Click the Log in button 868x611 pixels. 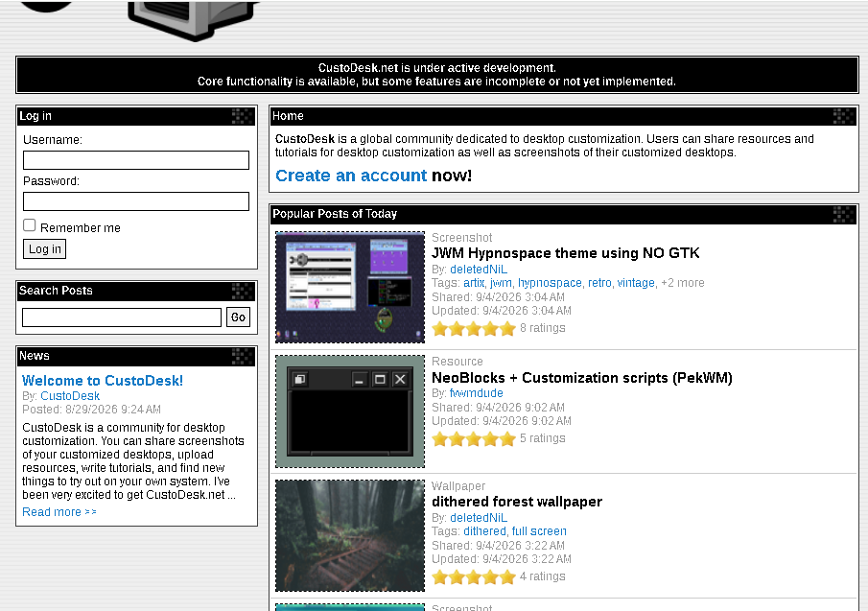pos(44,249)
